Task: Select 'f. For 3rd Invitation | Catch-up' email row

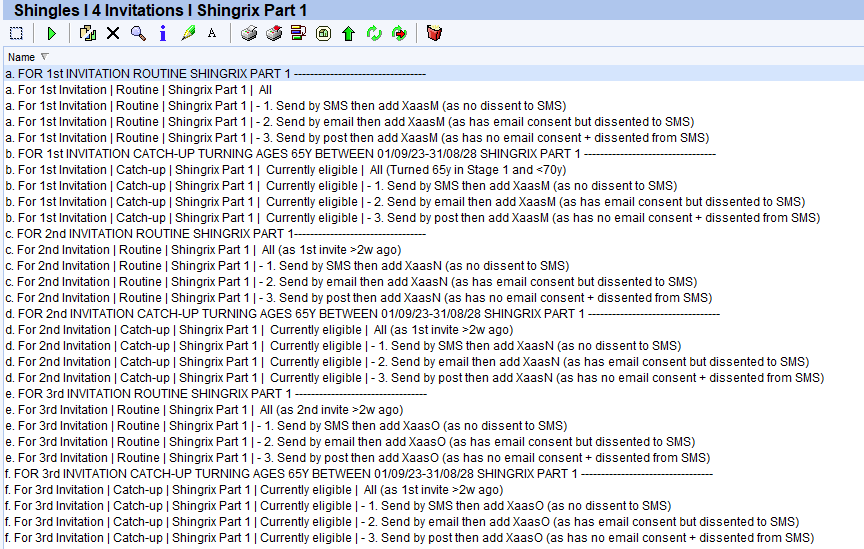Action: (434, 521)
